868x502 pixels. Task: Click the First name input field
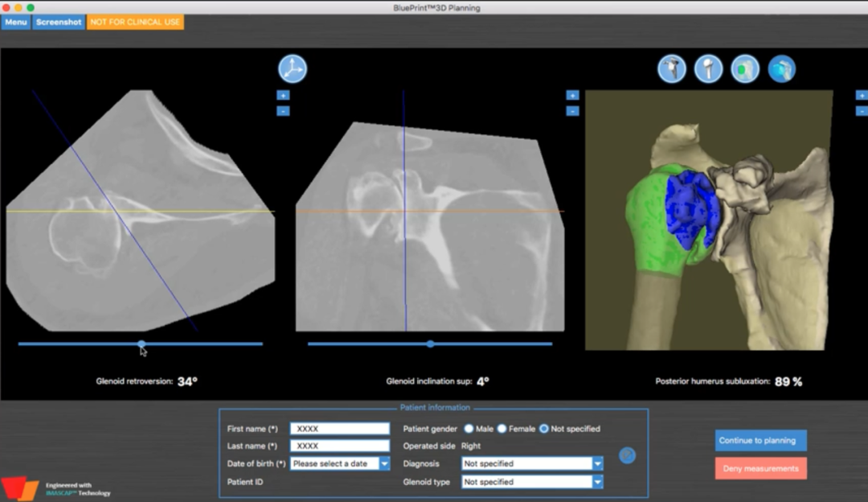click(340, 429)
